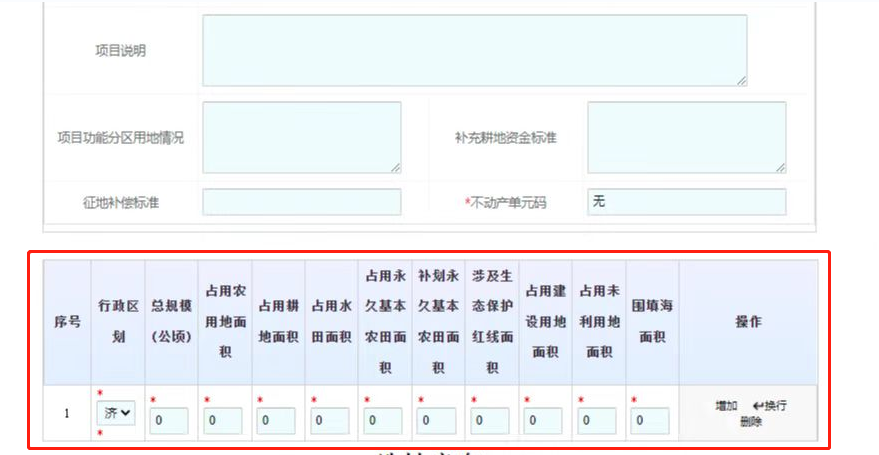This screenshot has width=879, height=455.
Task: Click the 征地补偿标准 input field
Action: click(x=301, y=202)
